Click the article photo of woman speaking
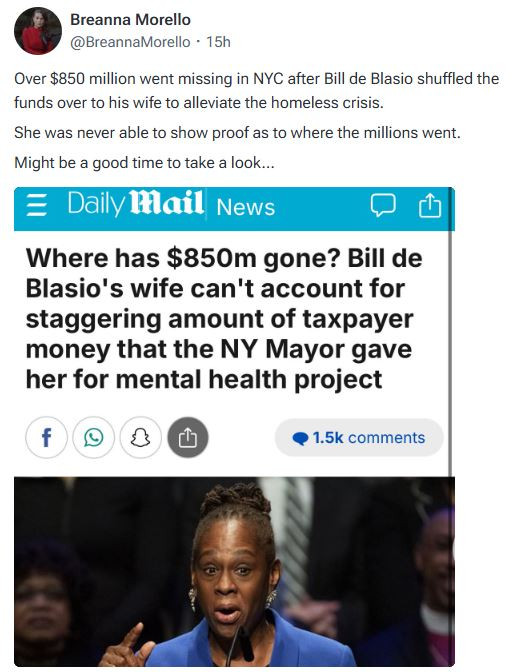Screen dimensions: 512x672 click(x=234, y=572)
